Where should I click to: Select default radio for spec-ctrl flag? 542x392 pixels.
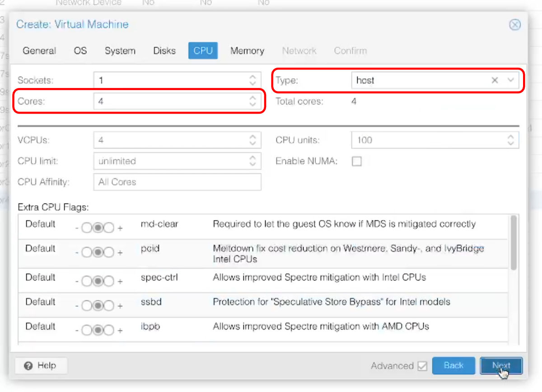(98, 281)
